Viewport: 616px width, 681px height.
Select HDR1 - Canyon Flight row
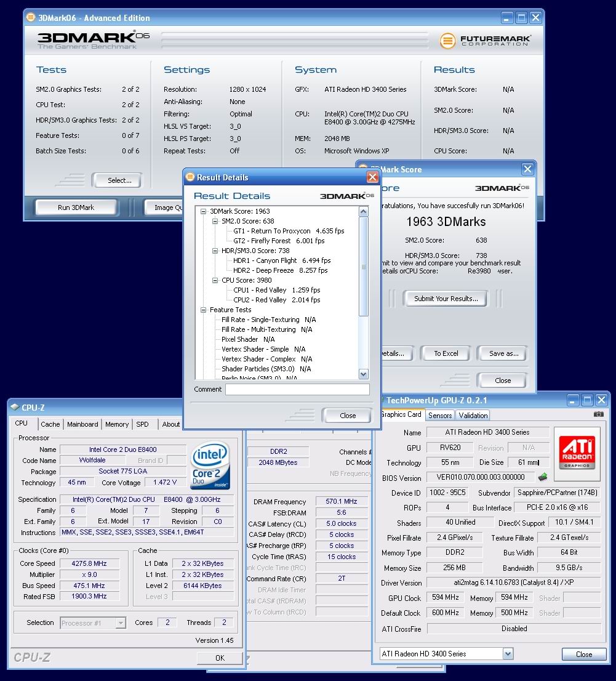pyautogui.click(x=282, y=260)
